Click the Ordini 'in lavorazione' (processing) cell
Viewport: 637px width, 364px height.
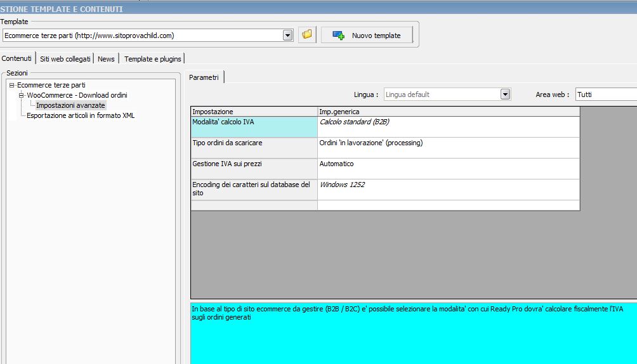coord(449,148)
